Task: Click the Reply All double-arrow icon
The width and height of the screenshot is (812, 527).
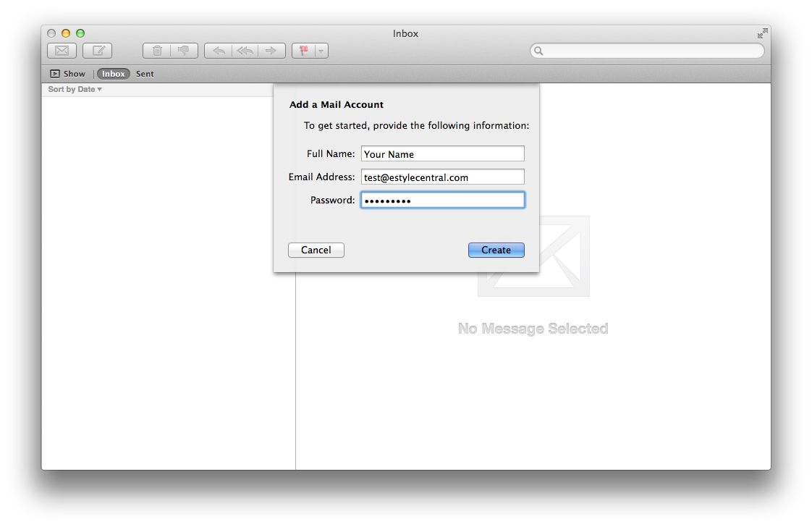Action: (x=245, y=51)
